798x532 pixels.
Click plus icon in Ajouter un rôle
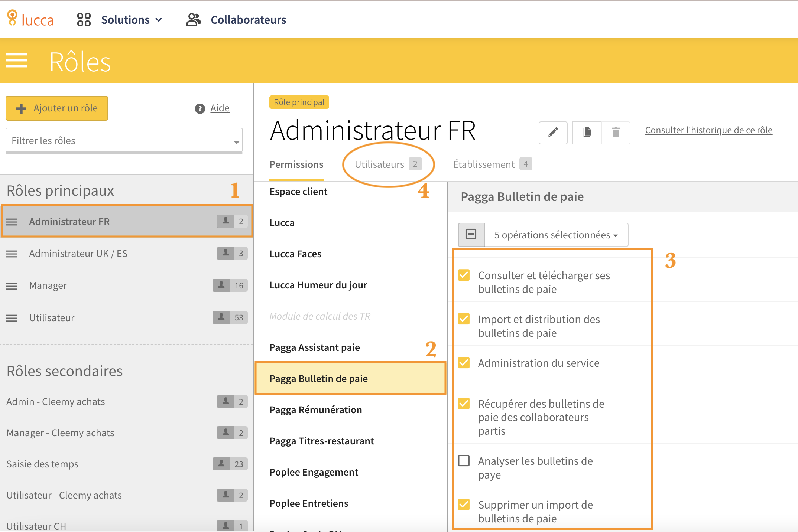click(21, 108)
